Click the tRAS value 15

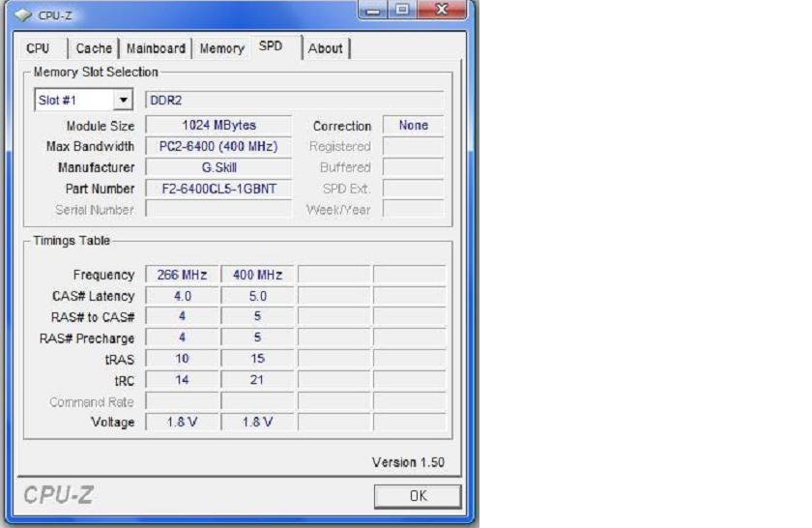click(257, 359)
